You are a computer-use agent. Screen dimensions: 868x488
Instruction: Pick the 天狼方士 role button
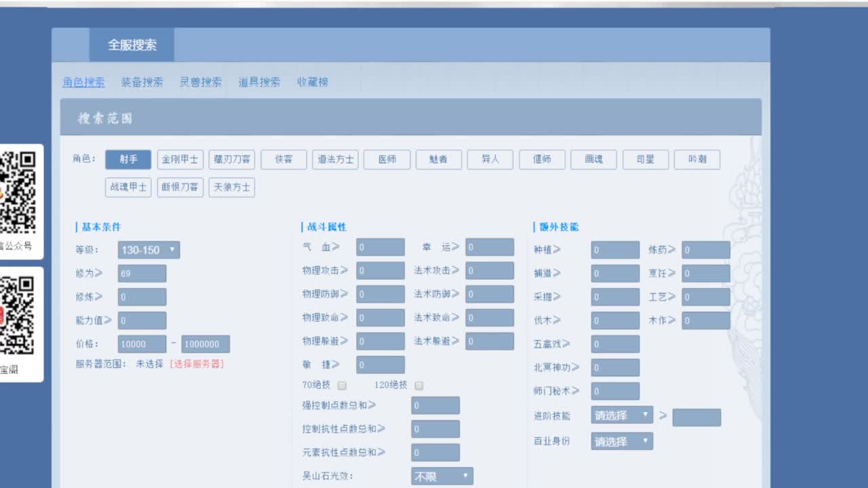[232, 187]
